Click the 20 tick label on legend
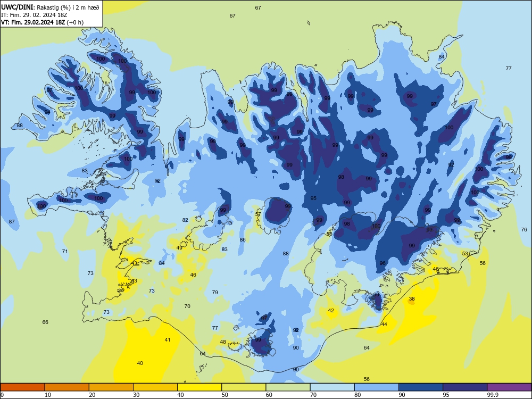532x399 pixels. tap(92, 395)
